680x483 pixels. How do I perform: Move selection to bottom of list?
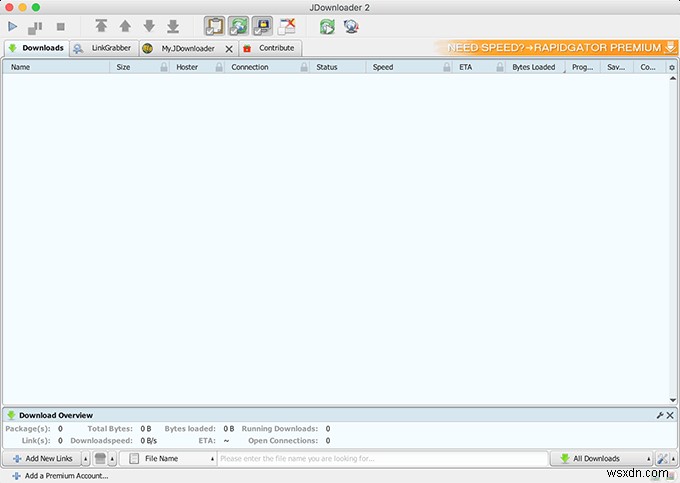(x=173, y=26)
